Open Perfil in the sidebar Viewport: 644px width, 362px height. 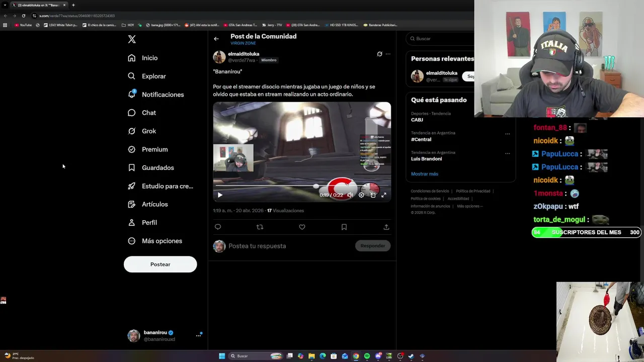pos(142,223)
